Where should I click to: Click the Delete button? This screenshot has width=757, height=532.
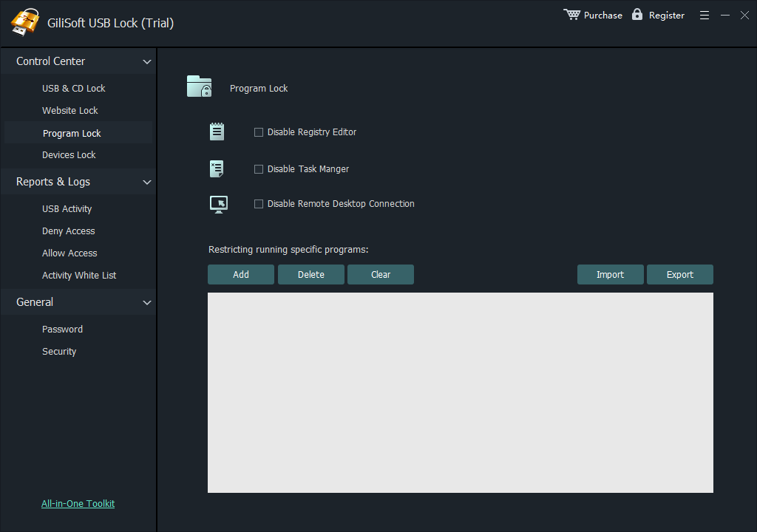[311, 275]
